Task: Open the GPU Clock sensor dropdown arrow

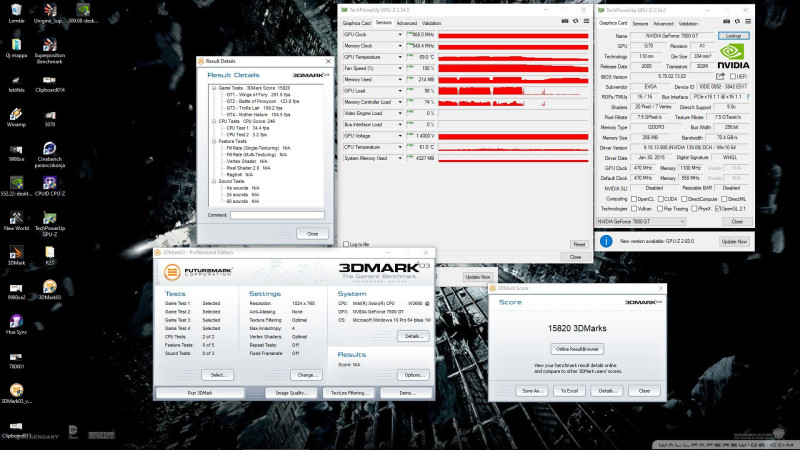Action: pyautogui.click(x=400, y=35)
